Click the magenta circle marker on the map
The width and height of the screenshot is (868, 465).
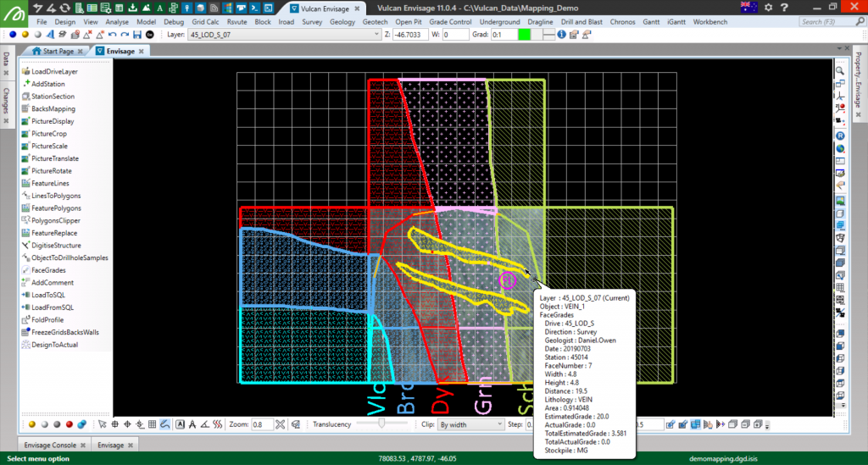point(507,281)
